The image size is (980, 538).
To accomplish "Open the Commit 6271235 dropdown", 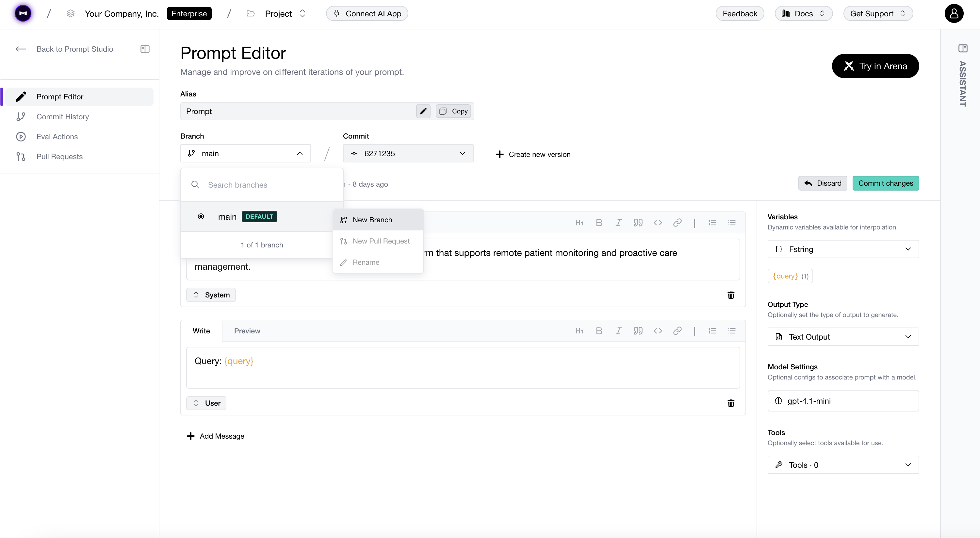I will pos(408,153).
